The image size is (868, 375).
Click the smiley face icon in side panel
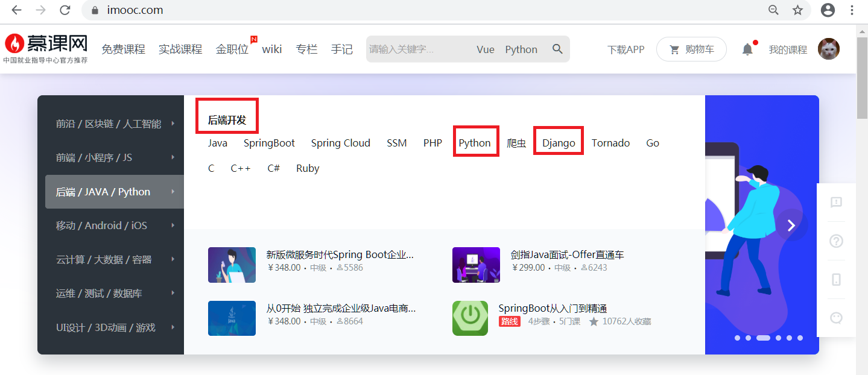click(836, 318)
